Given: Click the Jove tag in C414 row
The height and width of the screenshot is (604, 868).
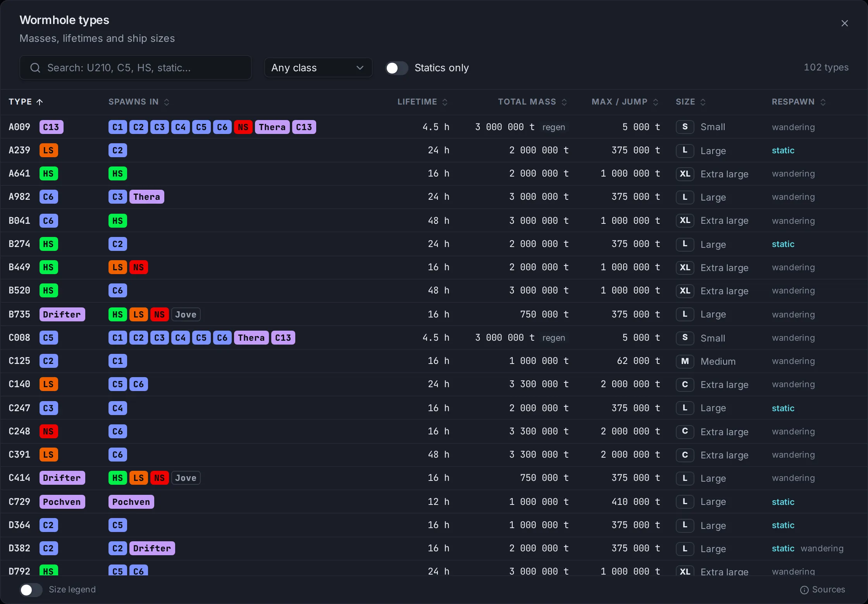Looking at the screenshot, I should click(x=186, y=478).
